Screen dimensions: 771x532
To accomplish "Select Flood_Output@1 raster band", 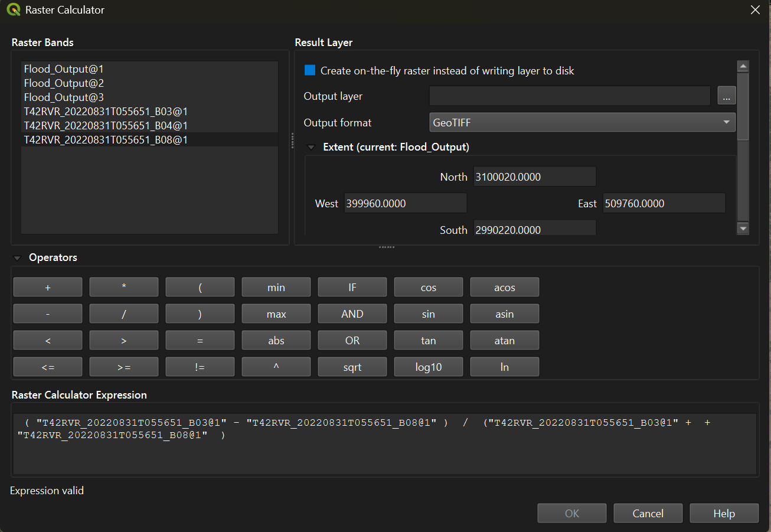I will point(149,69).
